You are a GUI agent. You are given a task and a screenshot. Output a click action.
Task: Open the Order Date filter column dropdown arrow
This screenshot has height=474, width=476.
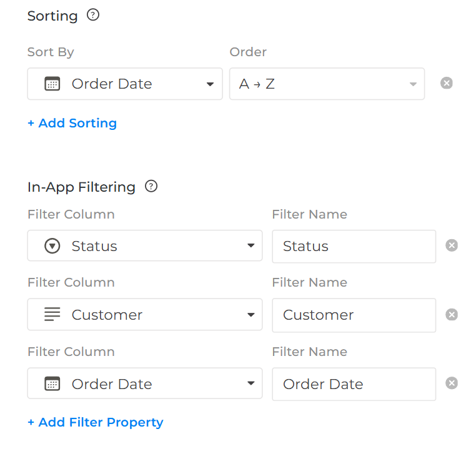[x=250, y=383]
